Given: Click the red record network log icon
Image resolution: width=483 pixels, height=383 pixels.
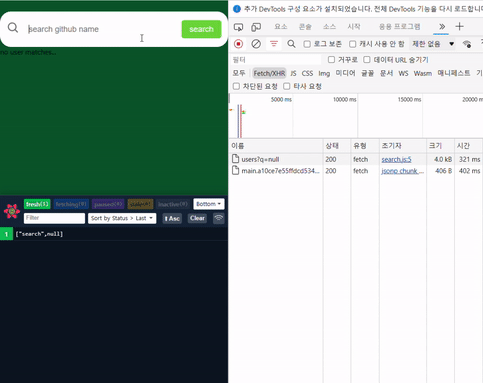Looking at the screenshot, I should click(x=238, y=44).
